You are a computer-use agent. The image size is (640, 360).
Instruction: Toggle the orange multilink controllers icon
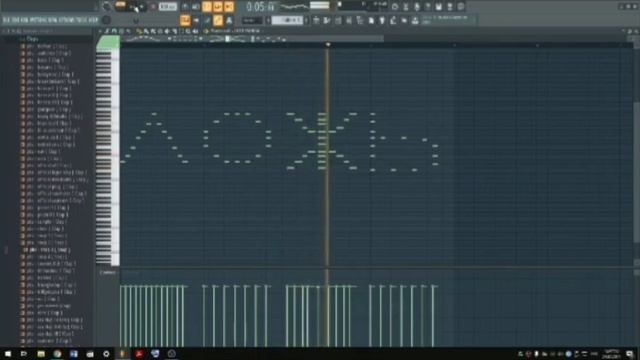click(x=218, y=20)
